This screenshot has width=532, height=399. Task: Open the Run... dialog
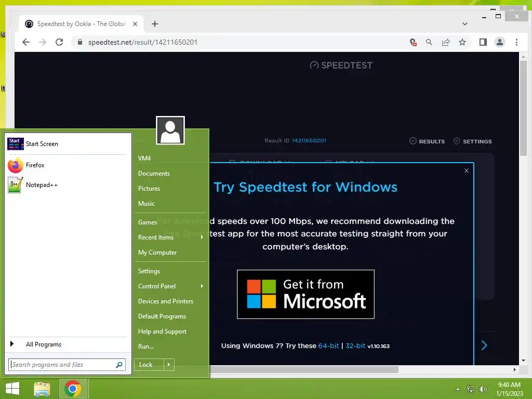tap(170, 347)
